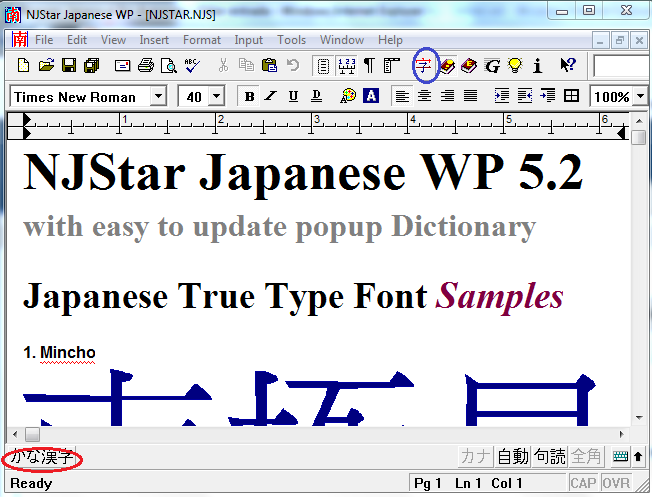The height and width of the screenshot is (497, 652).
Task: Click the 自動 auto conversion button
Action: click(x=513, y=457)
